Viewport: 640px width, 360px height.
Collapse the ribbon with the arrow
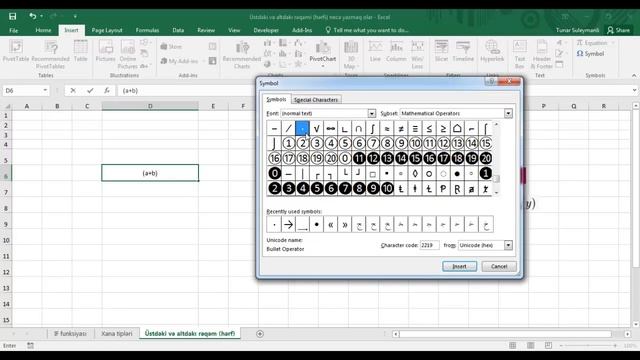pos(634,76)
